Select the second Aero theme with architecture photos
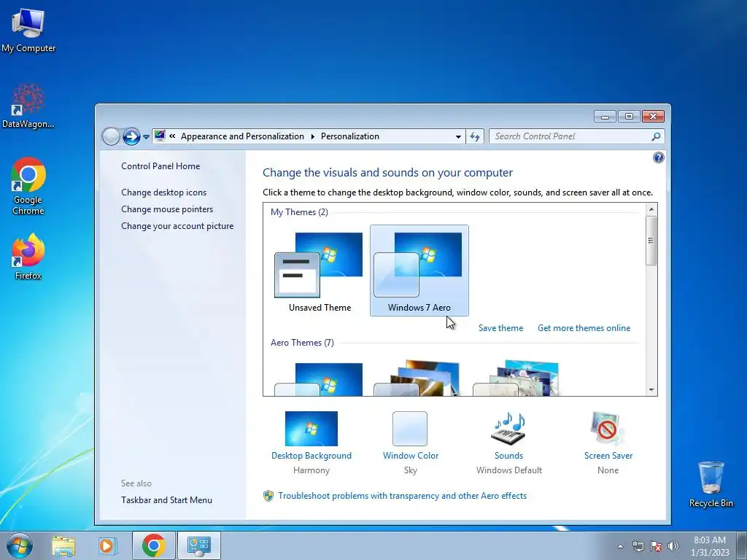 click(x=417, y=378)
